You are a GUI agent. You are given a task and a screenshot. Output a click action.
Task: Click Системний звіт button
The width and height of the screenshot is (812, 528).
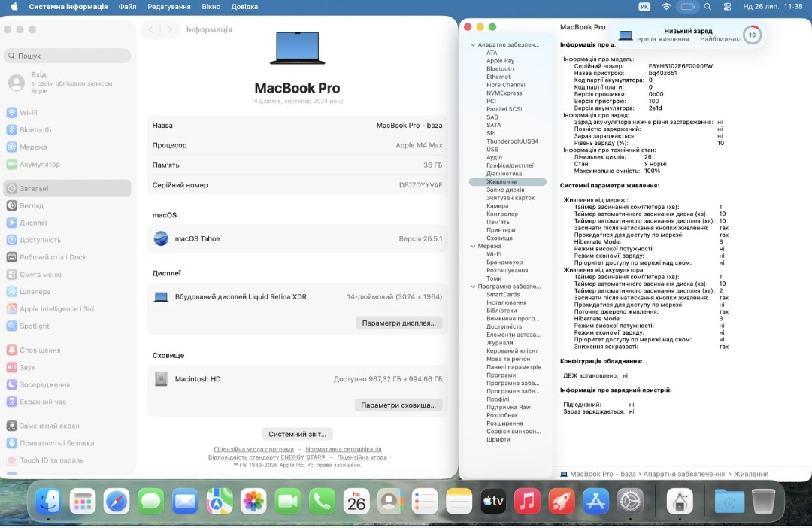[297, 434]
